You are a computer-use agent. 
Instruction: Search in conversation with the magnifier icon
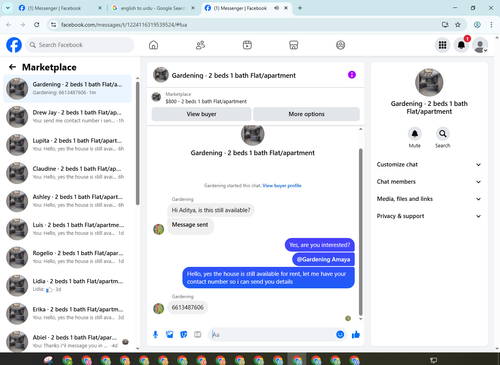tap(443, 134)
